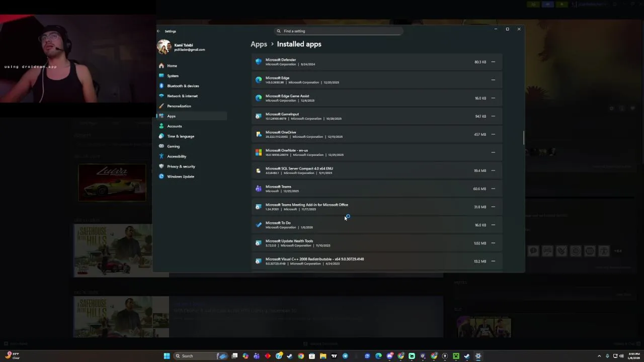Click the weather widget on the taskbar

tap(12, 355)
